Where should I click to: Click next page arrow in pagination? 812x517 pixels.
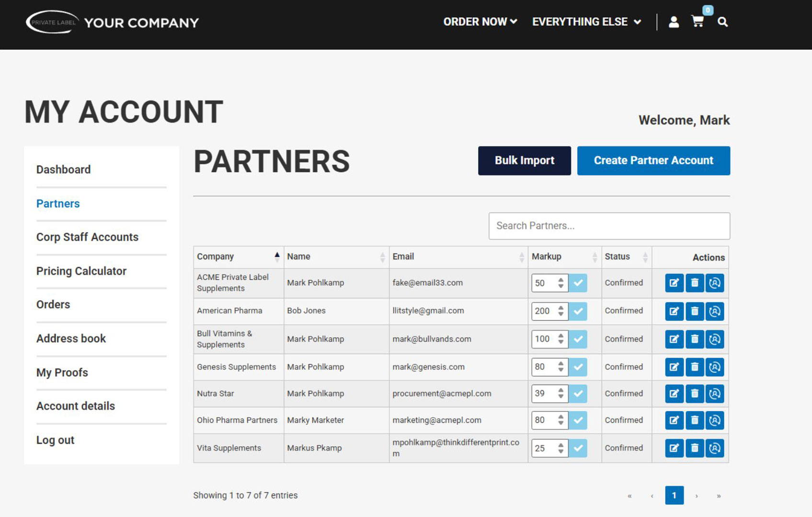697,496
